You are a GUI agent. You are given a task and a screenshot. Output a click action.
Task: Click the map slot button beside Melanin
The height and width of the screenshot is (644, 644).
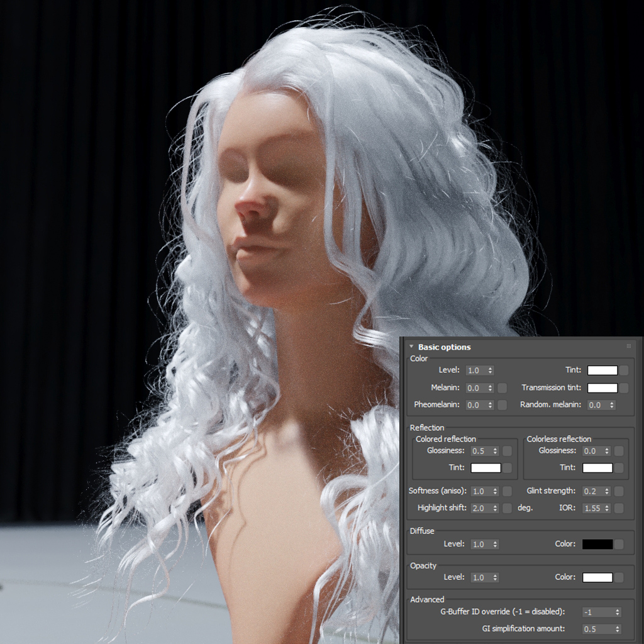click(x=502, y=387)
